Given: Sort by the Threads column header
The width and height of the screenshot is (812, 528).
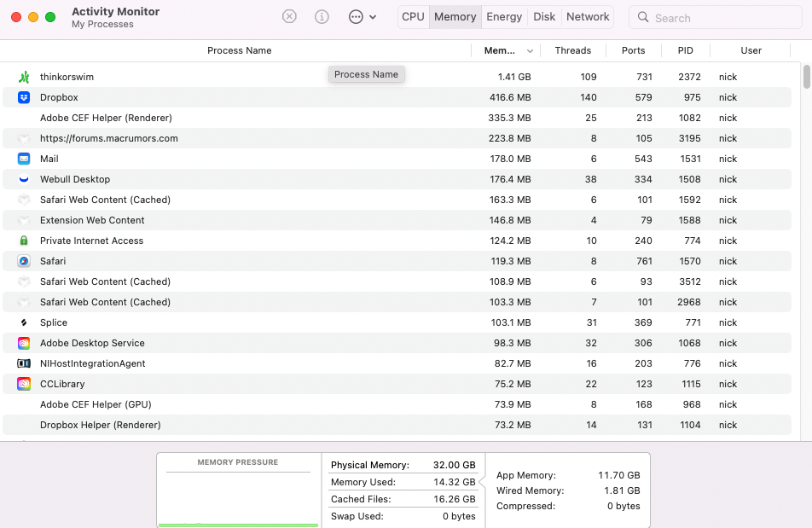Looking at the screenshot, I should tap(573, 50).
